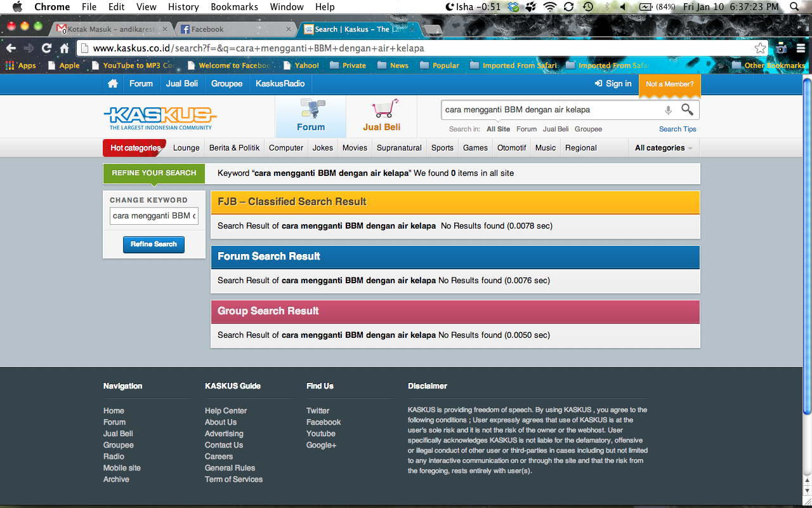This screenshot has width=812, height=508.
Task: Open the Yahoo! bookmark
Action: 301,65
